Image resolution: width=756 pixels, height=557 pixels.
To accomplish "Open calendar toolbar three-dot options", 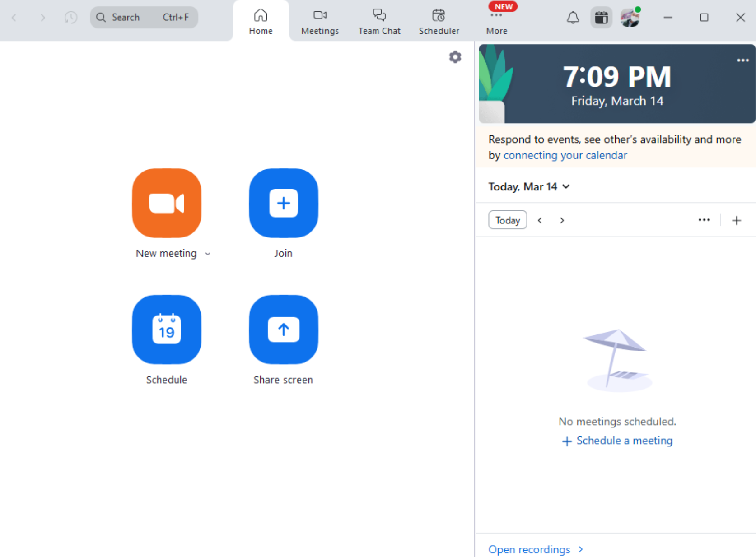I will point(704,220).
